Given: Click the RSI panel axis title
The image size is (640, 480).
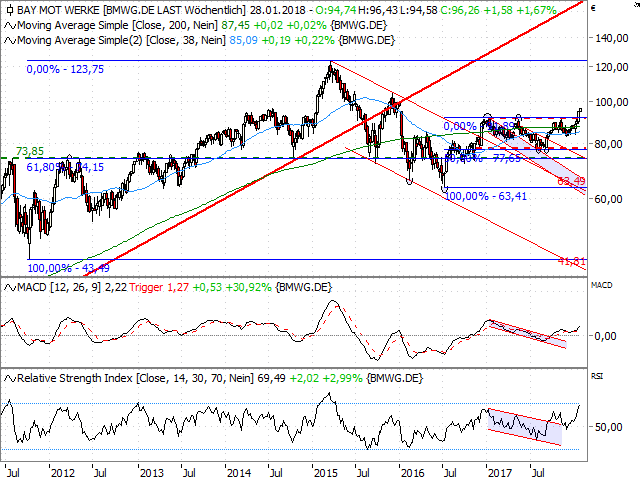Looking at the screenshot, I should [x=597, y=376].
